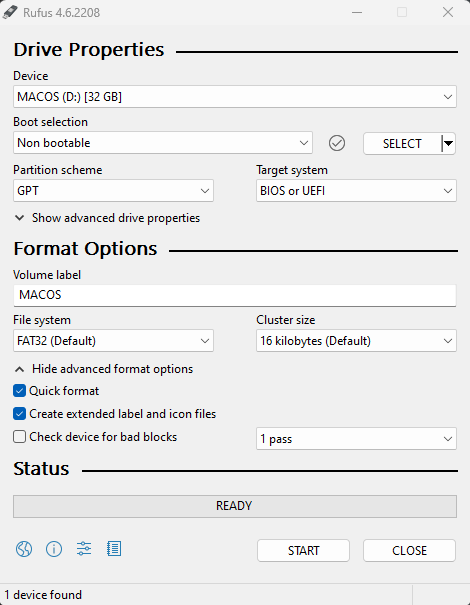Disable the Quick format checkbox

19,391
